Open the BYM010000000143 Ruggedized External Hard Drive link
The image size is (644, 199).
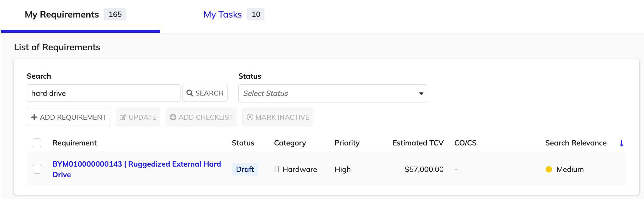click(137, 169)
